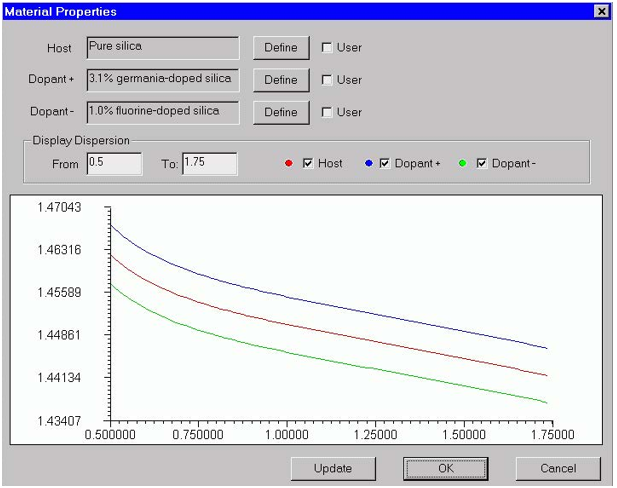Image resolution: width=617 pixels, height=488 pixels.
Task: Dismiss the dialog with the Cancel button
Action: coord(558,468)
